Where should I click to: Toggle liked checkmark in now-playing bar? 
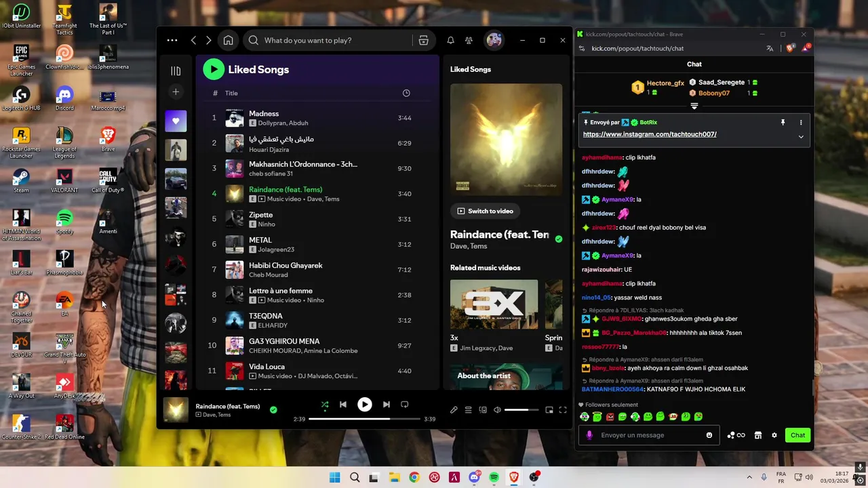coord(273,410)
